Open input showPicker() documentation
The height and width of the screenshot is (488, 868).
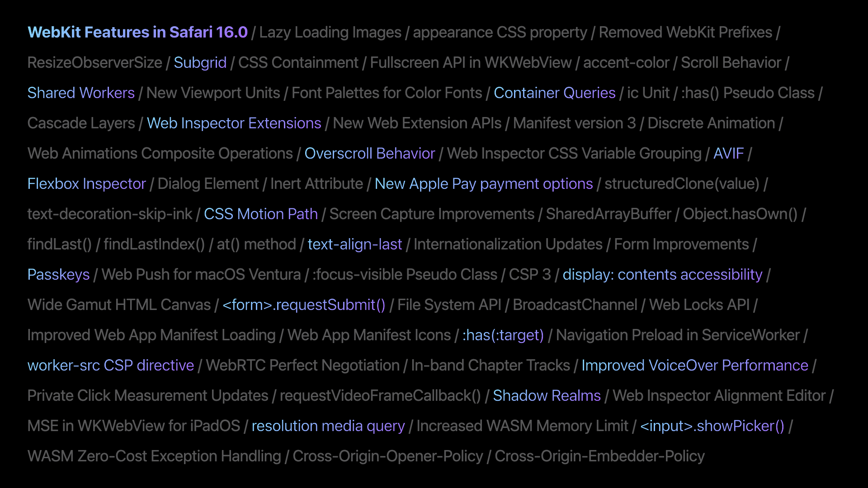[x=712, y=426]
